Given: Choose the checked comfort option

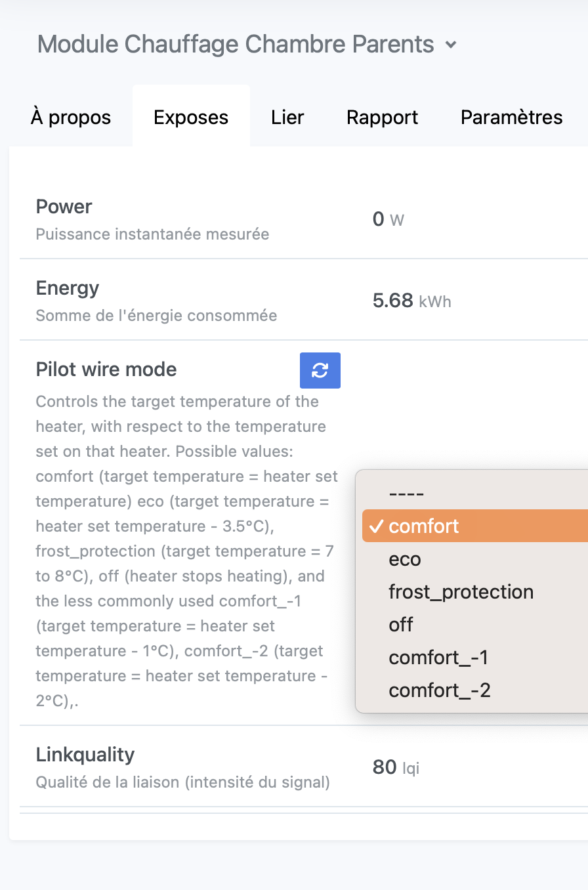Looking at the screenshot, I should (x=424, y=526).
